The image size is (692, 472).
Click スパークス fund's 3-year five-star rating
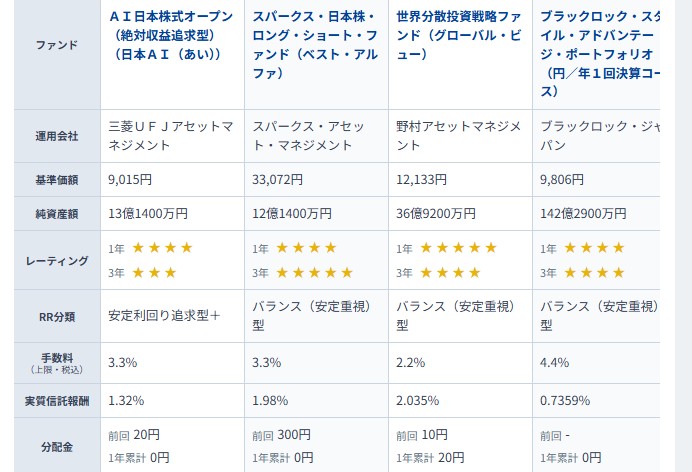(313, 272)
